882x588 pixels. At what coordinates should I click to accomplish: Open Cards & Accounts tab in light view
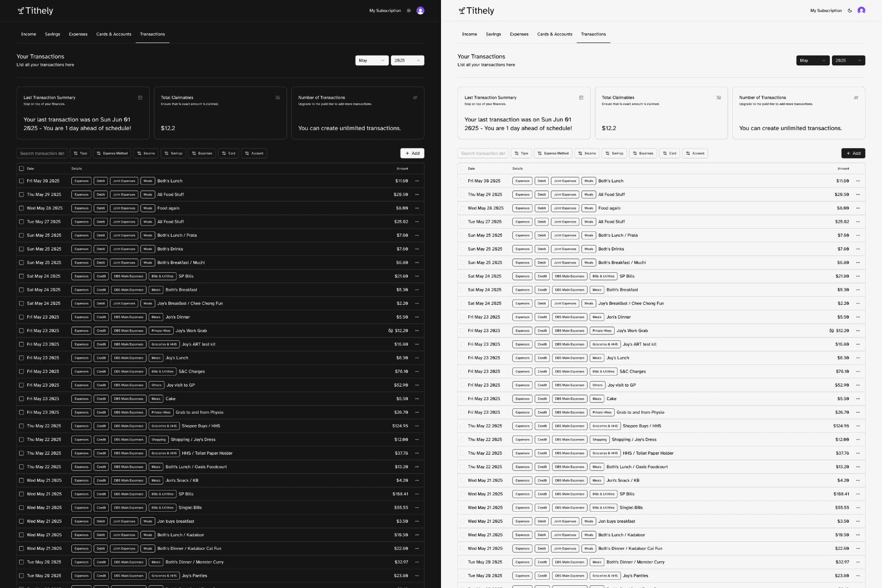(x=555, y=34)
